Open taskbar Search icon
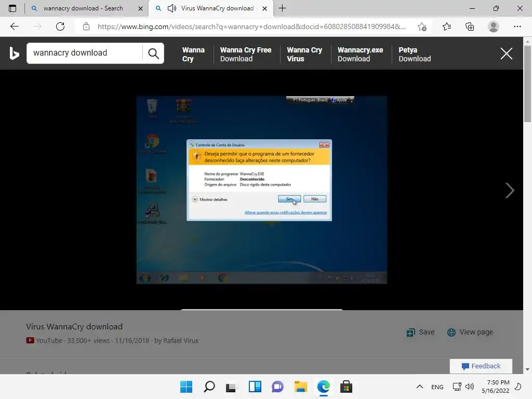 (209, 387)
